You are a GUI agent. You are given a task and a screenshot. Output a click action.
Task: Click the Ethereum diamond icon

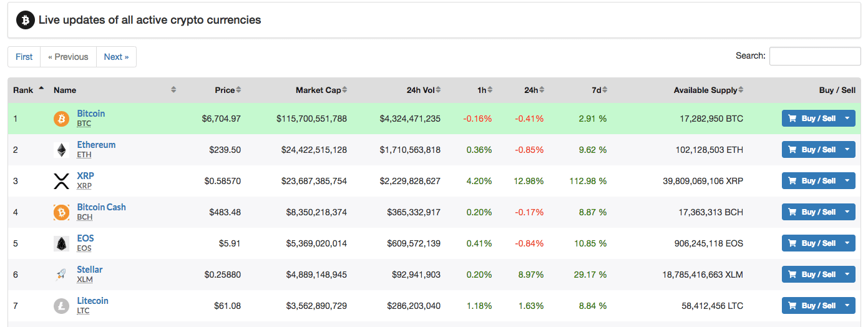[x=62, y=150]
